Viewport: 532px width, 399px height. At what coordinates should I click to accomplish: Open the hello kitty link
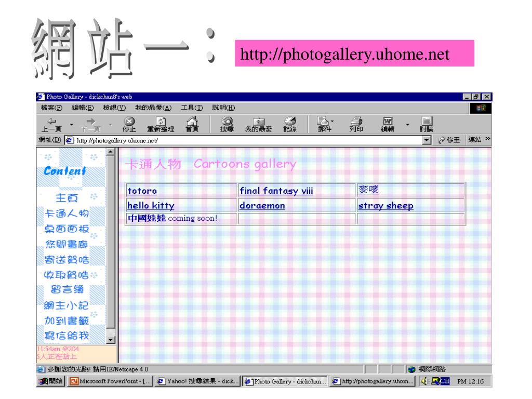151,206
